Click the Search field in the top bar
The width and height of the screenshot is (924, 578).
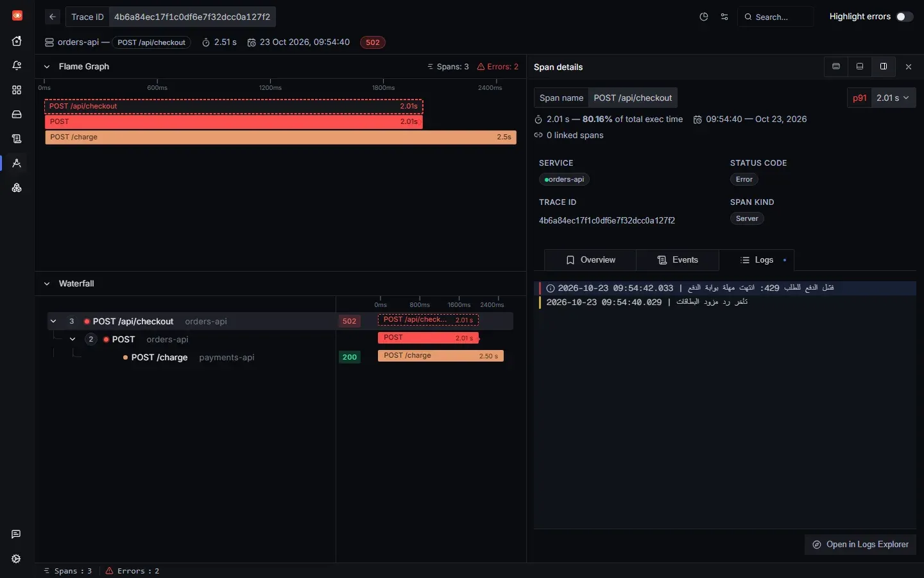(776, 17)
